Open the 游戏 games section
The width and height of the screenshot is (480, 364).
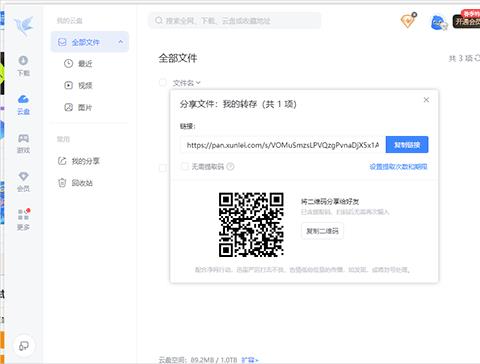coord(23,143)
